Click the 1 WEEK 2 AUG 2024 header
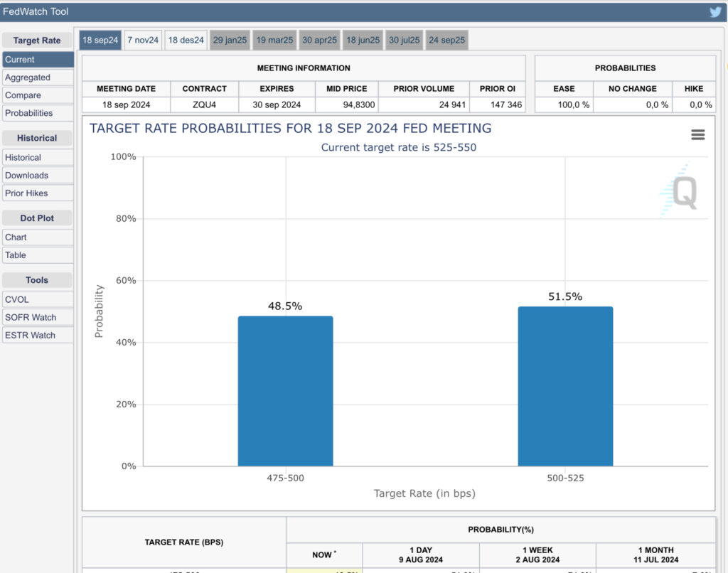728x573 pixels. (537, 555)
